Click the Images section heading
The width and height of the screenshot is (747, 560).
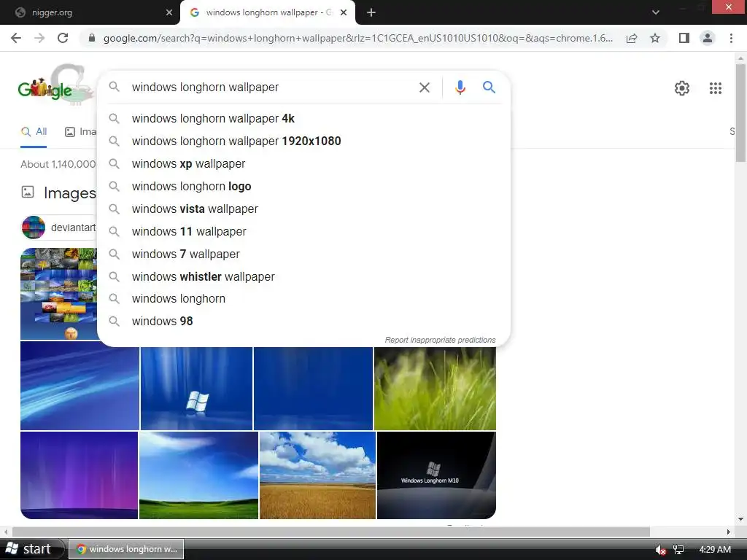(x=69, y=192)
